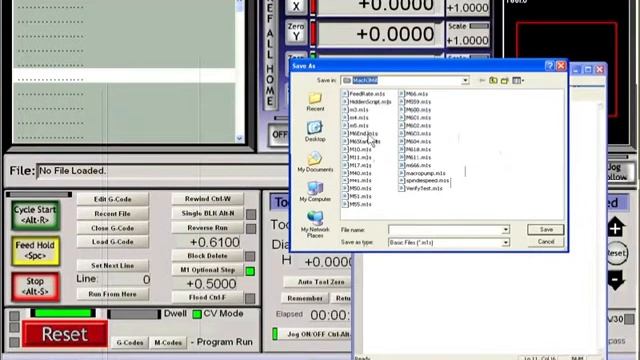Image resolution: width=640 pixels, height=360 pixels.
Task: Click Load G-Code
Action: coord(113,242)
